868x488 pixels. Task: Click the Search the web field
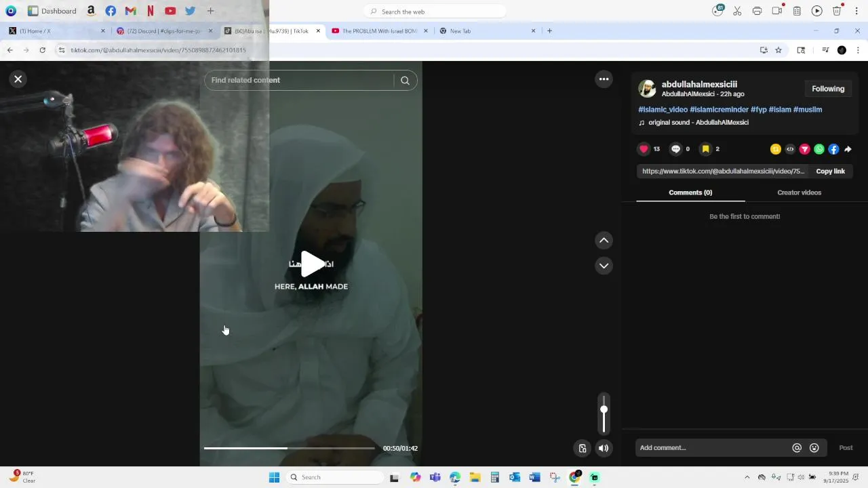click(x=435, y=12)
